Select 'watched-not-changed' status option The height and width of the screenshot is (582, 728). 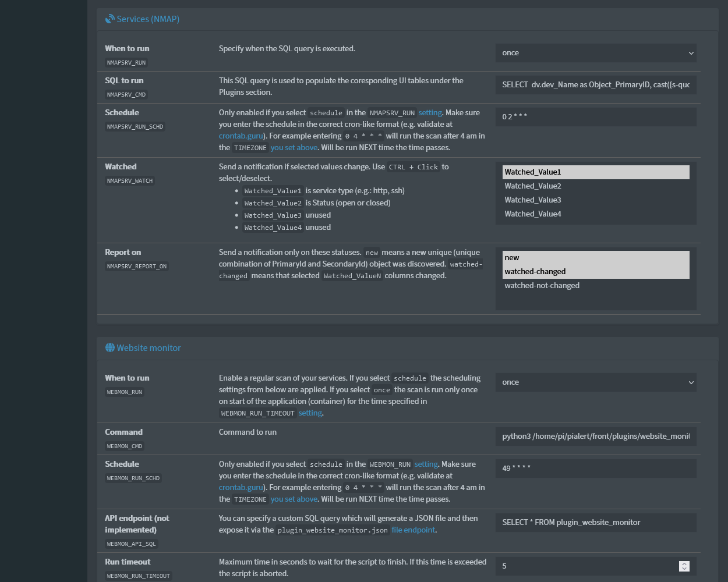click(595, 286)
